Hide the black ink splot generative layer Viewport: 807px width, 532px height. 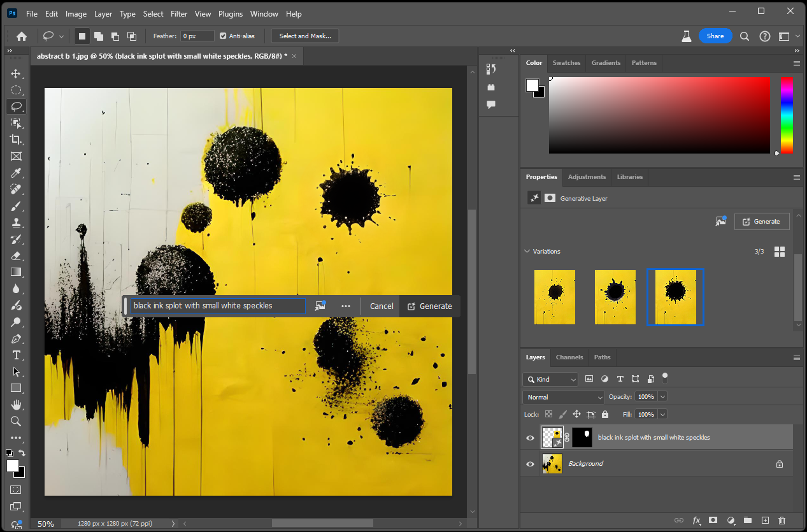[x=530, y=438]
